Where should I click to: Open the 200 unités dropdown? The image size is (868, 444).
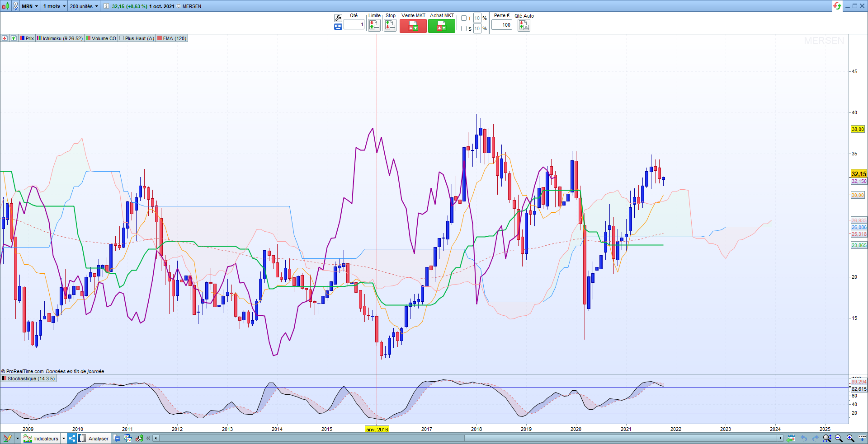coord(84,6)
